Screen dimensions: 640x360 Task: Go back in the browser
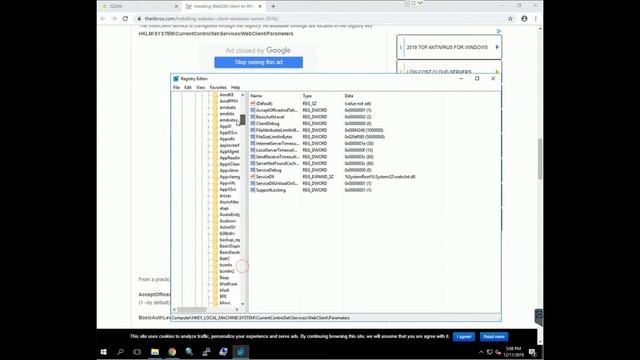pyautogui.click(x=103, y=19)
